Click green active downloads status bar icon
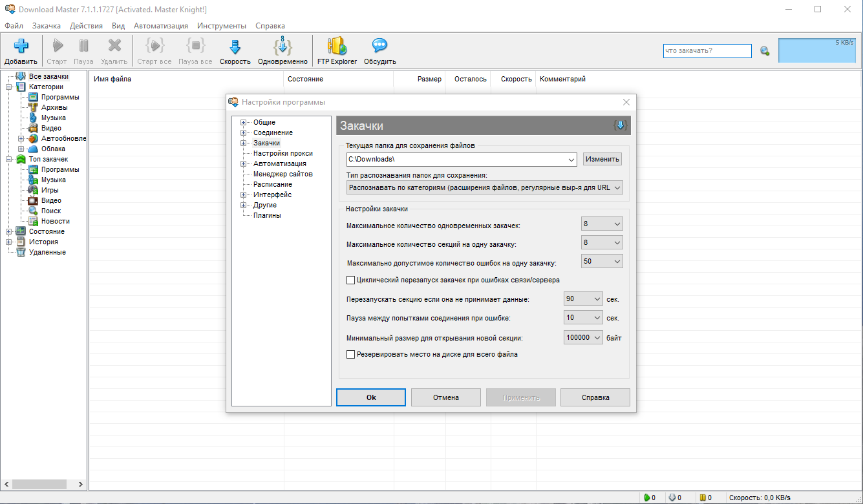This screenshot has width=863, height=504. [646, 498]
